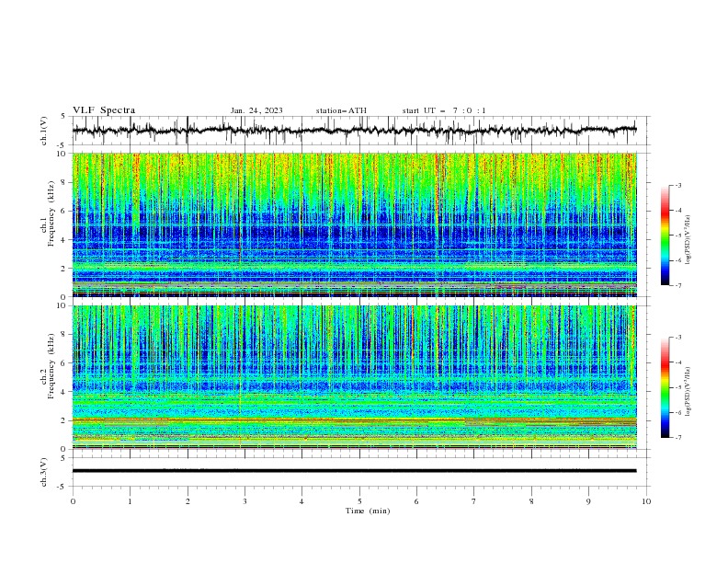Click the time axis tick label "7"
Viewport: 728px width, 563px height.
tap(474, 501)
